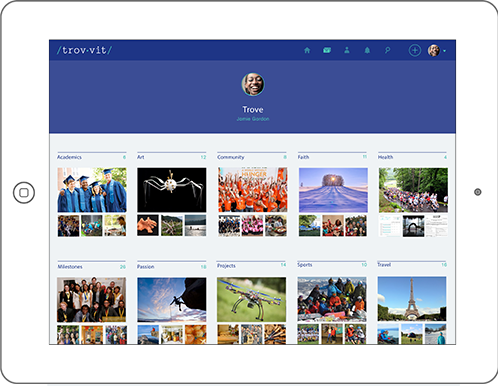
Task: Select the Faith category heading
Action: click(303, 157)
